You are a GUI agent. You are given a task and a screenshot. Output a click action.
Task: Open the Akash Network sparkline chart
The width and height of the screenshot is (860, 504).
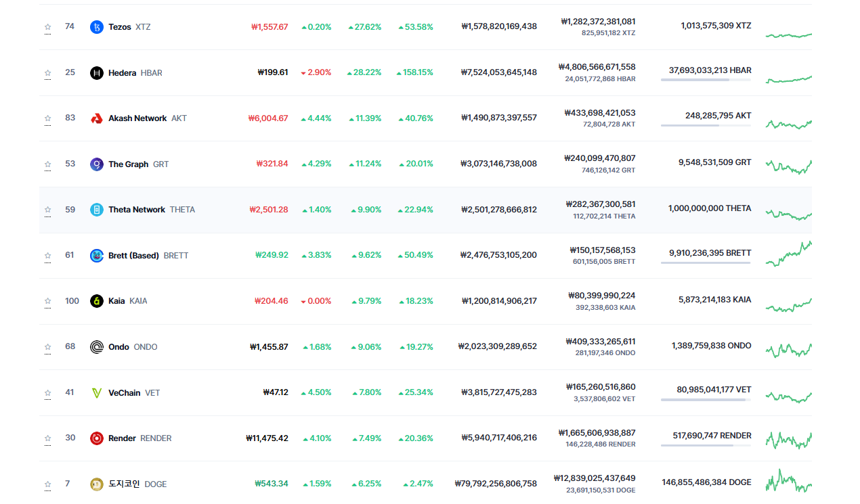pos(789,124)
